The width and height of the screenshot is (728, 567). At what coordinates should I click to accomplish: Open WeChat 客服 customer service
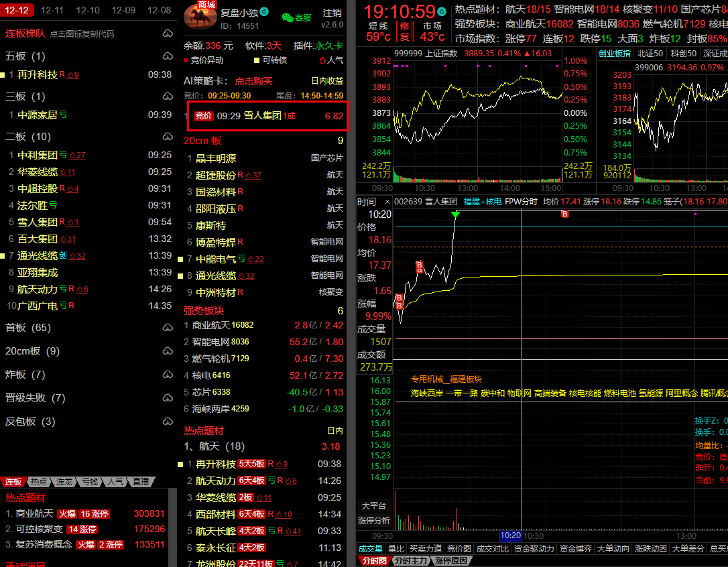coord(296,17)
